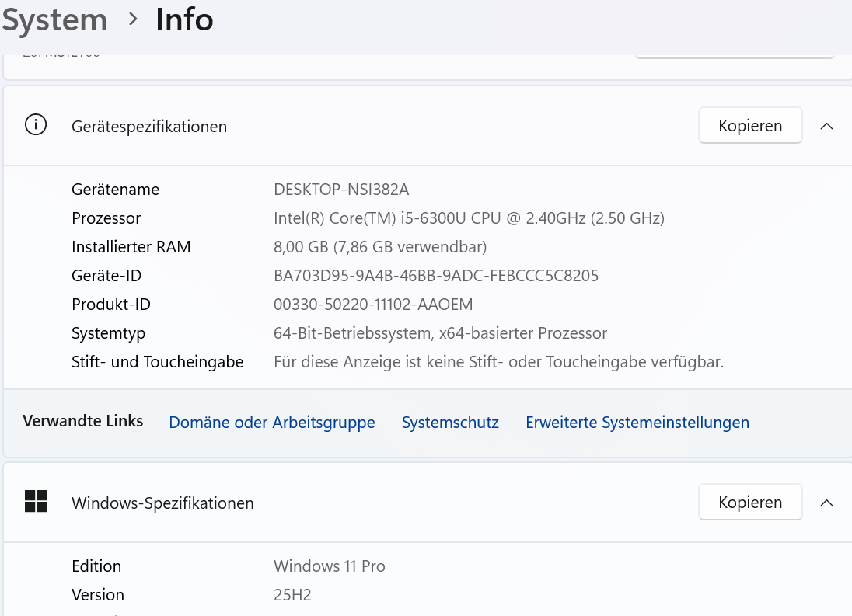852x616 pixels.
Task: Select the Windows 11 Pro edition value
Action: 330,566
